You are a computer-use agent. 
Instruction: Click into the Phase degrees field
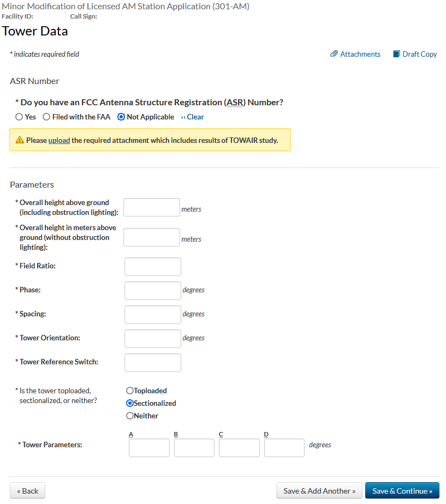point(153,291)
